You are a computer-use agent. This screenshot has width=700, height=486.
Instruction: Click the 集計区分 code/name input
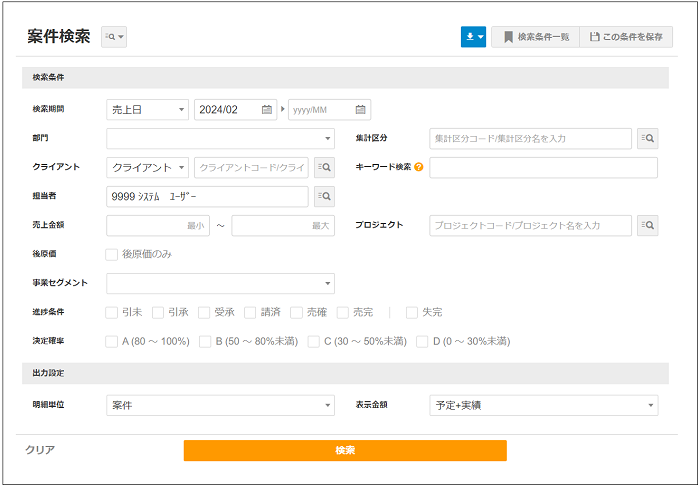point(530,138)
